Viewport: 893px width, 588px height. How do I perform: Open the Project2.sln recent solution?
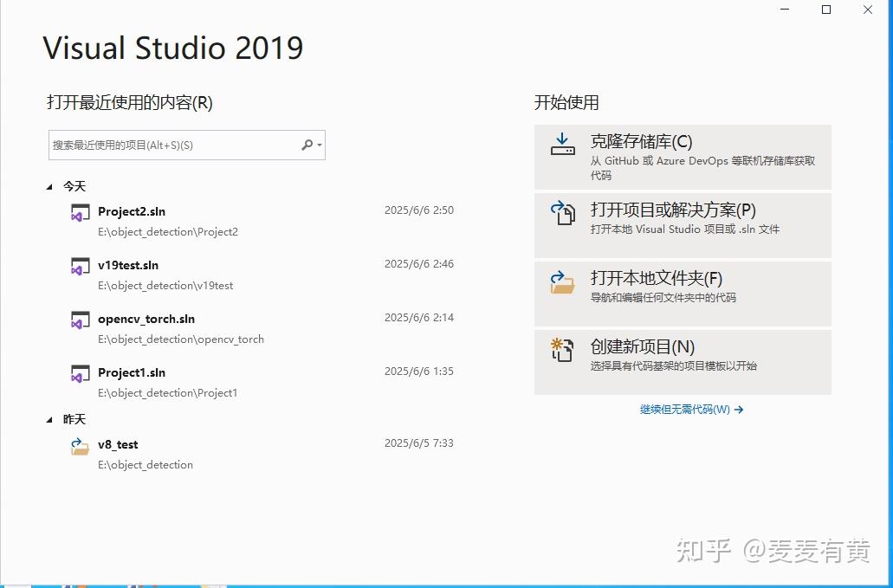tap(132, 211)
